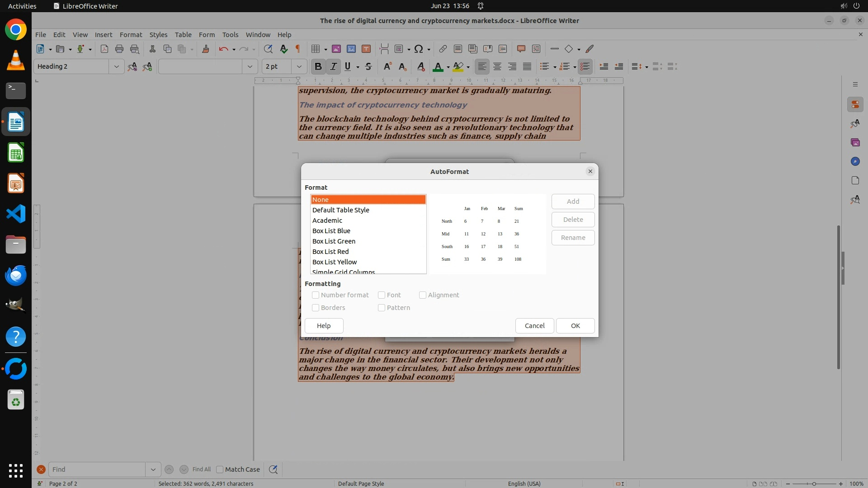
Task: Toggle the Italic formatting icon
Action: [x=333, y=66]
